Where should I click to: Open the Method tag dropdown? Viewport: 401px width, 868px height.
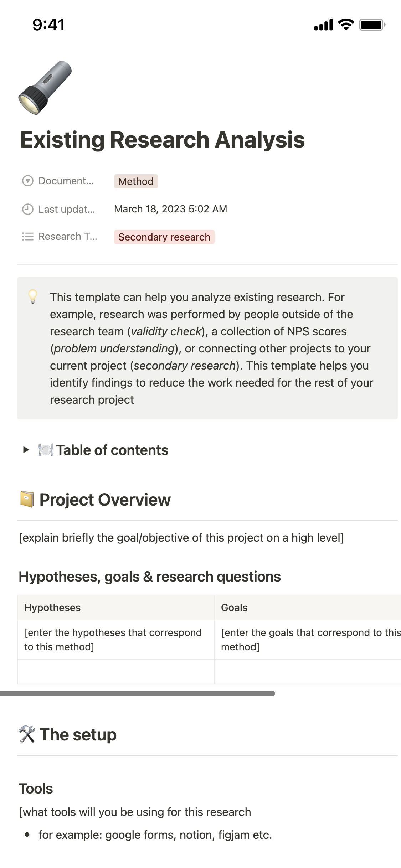coord(136,181)
